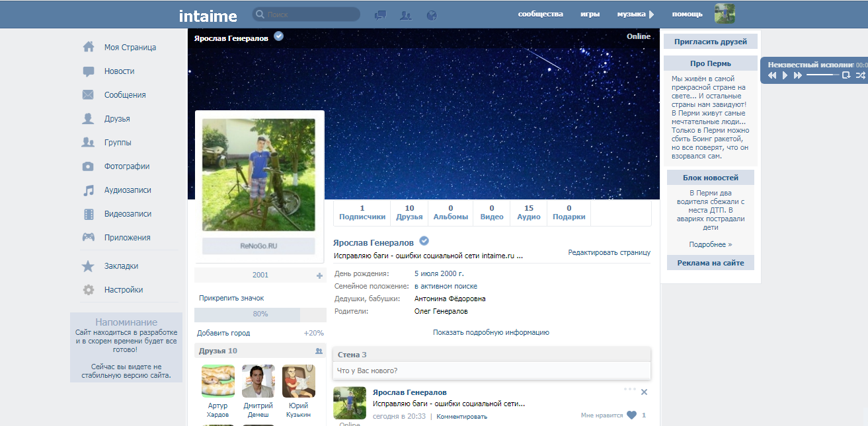This screenshot has height=426, width=868.
Task: Open user avatar in top right header
Action: 725,14
